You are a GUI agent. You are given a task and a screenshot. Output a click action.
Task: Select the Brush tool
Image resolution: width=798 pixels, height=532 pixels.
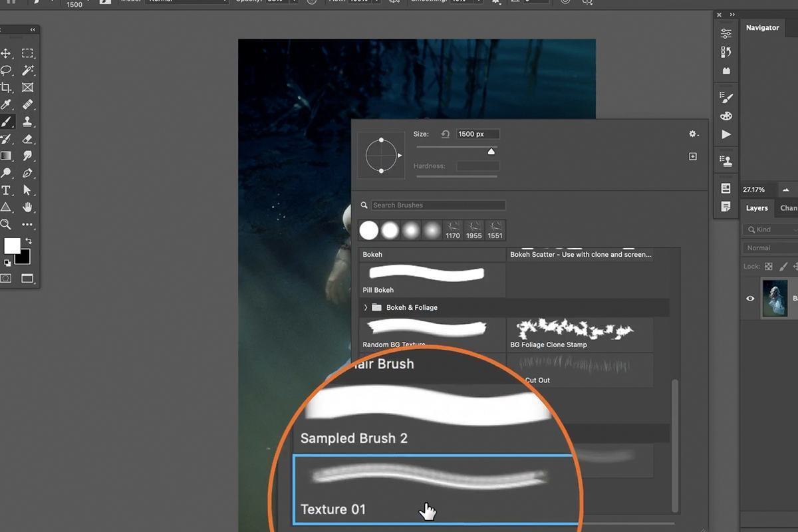[x=6, y=122]
